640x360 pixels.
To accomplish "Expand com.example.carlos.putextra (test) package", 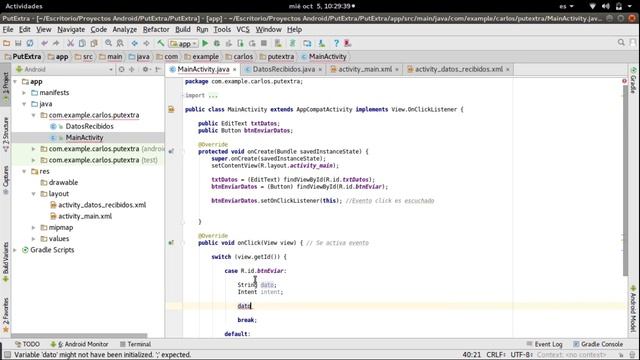I will pyautogui.click(x=33, y=160).
